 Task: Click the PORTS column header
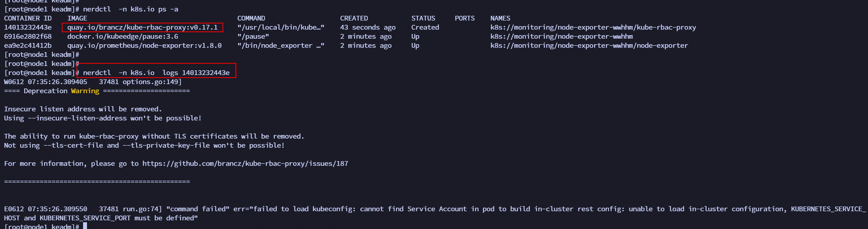coord(465,18)
